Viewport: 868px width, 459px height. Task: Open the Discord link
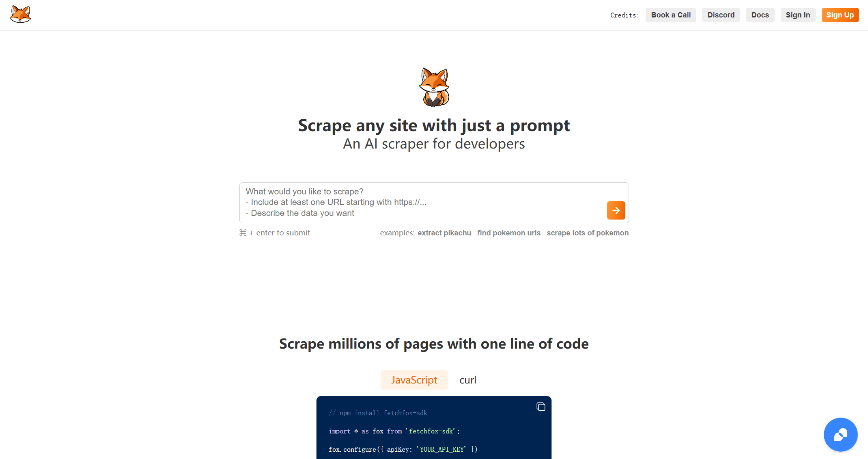(x=721, y=15)
